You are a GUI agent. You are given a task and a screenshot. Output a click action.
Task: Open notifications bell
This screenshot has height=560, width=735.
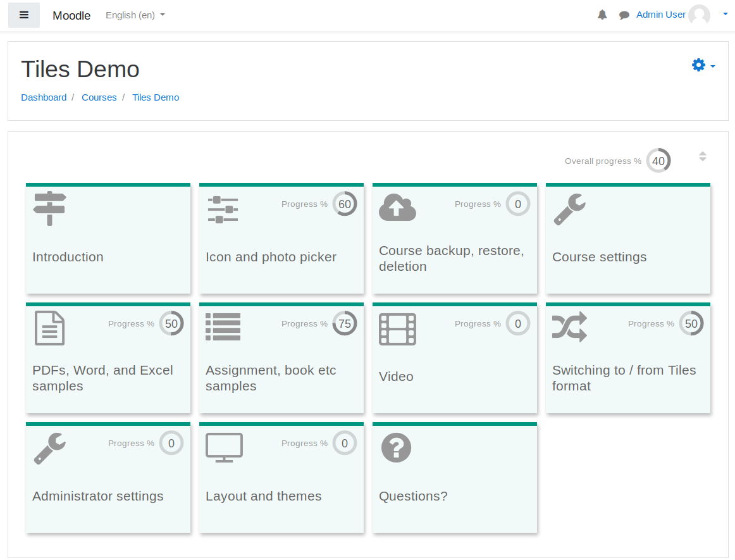602,15
